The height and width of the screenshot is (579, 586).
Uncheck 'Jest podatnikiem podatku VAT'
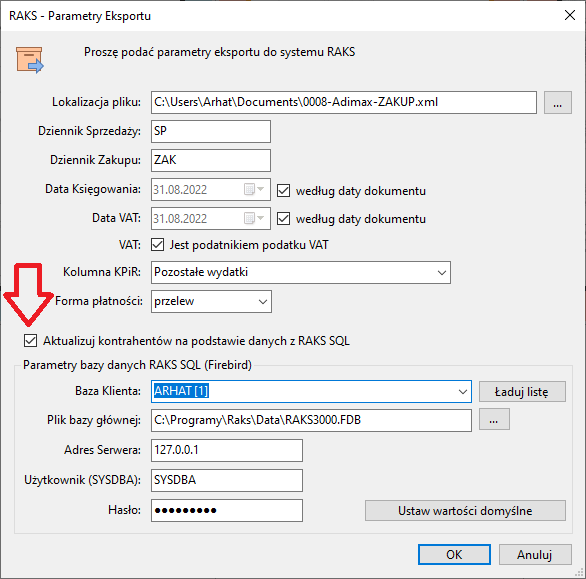(x=157, y=245)
